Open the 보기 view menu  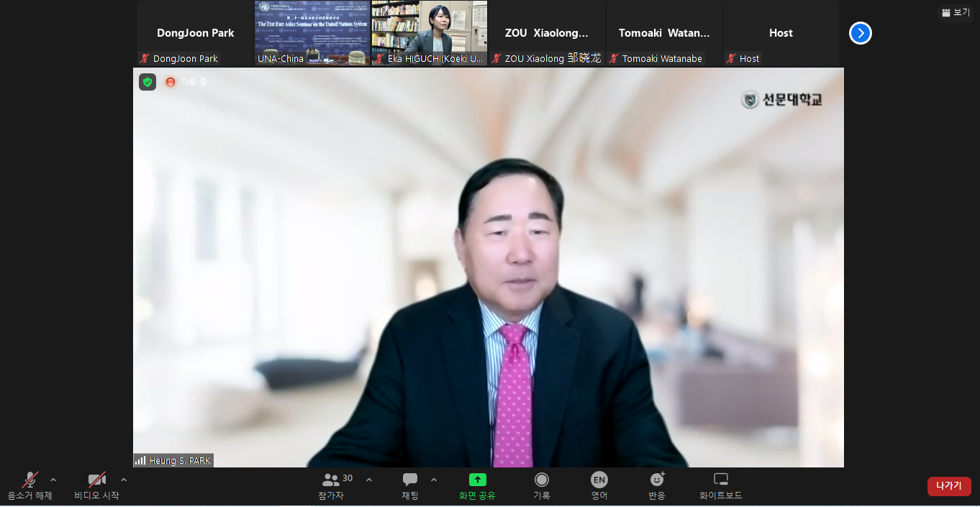click(x=956, y=12)
